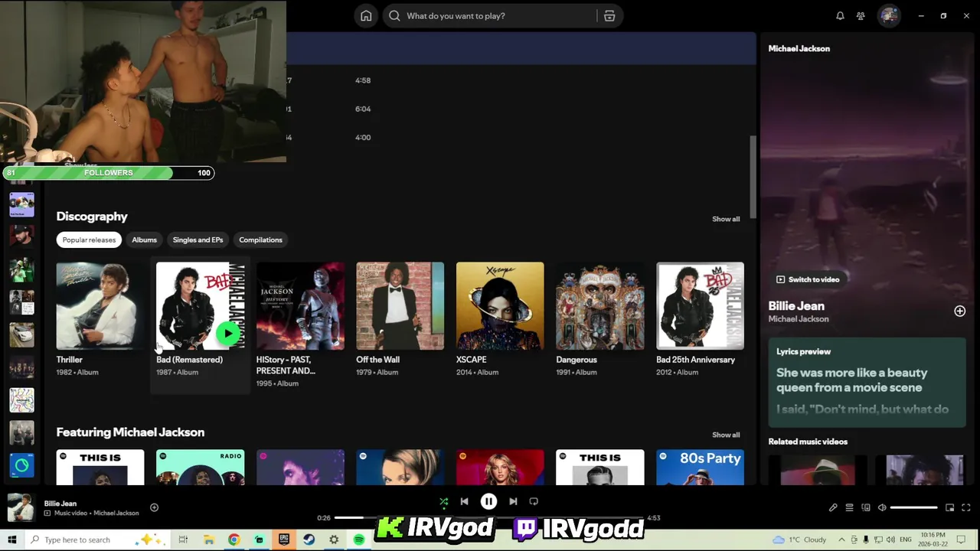Open the Dangerous album cover
Screen dimensions: 980x551
(599, 306)
